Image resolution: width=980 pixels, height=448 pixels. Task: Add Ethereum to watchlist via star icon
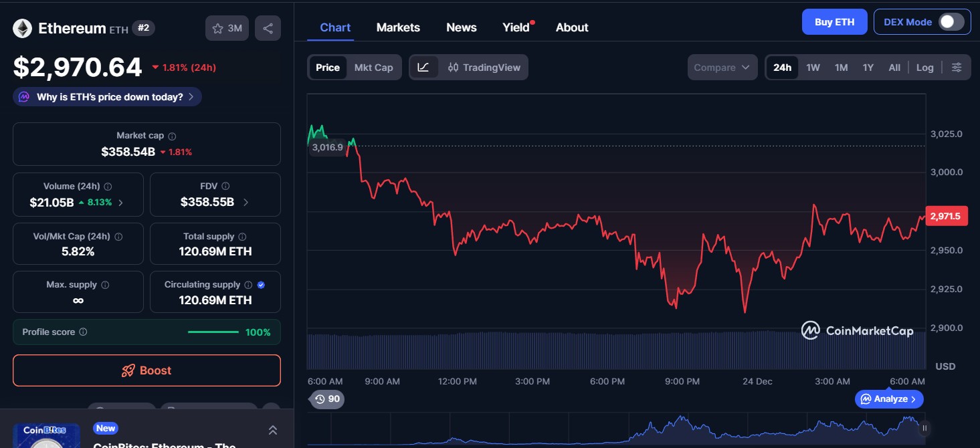pos(217,27)
